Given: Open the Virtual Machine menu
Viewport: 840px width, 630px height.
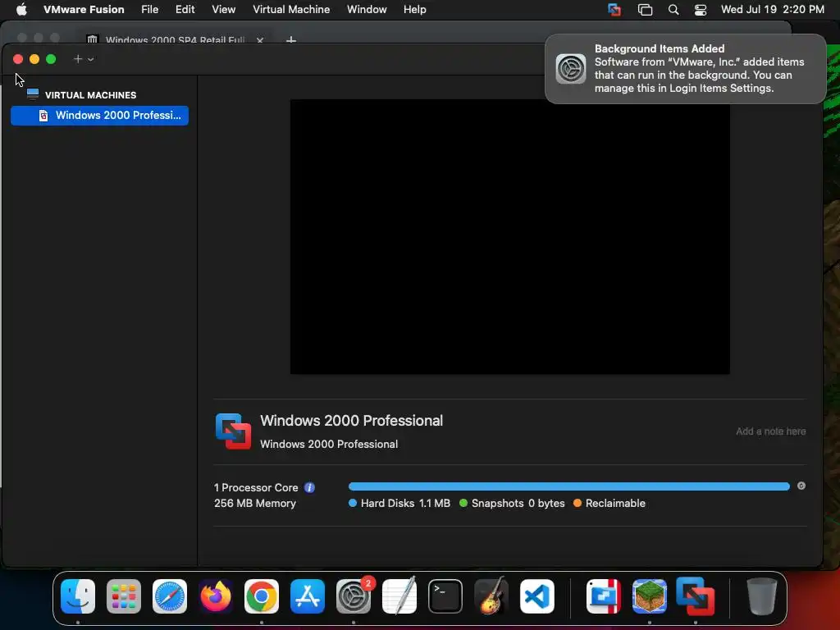Looking at the screenshot, I should [x=291, y=10].
